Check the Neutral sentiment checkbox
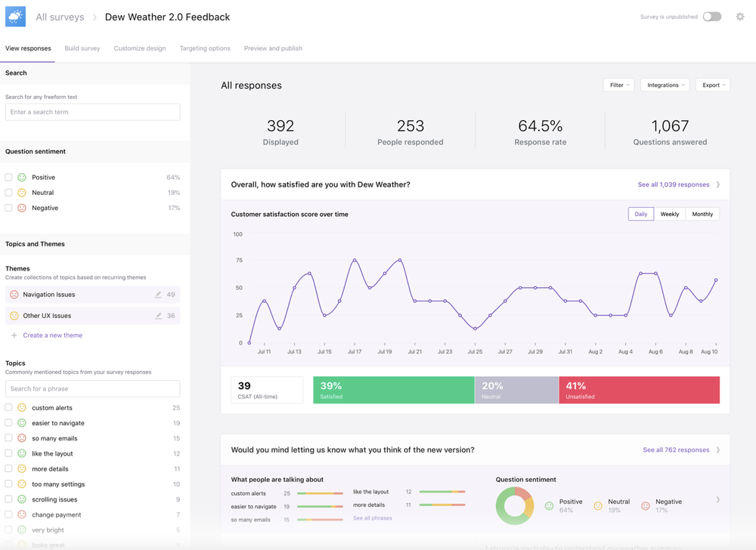756x550 pixels. coord(8,193)
